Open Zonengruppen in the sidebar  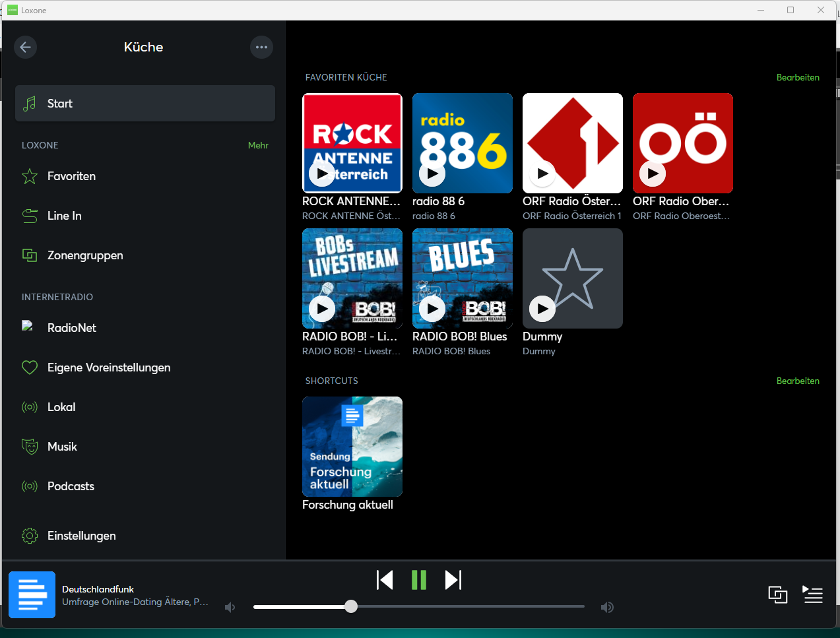pos(145,255)
